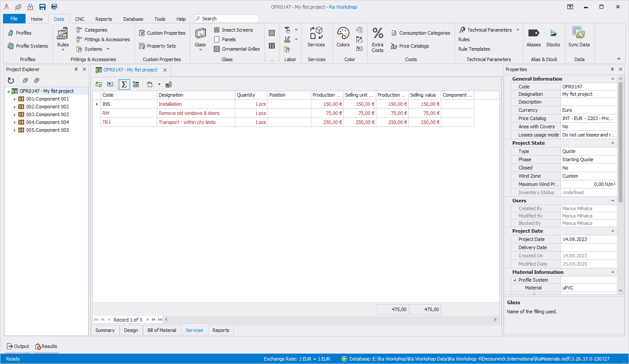Collapse the General Information section
The height and width of the screenshot is (364, 629).
pyautogui.click(x=613, y=79)
